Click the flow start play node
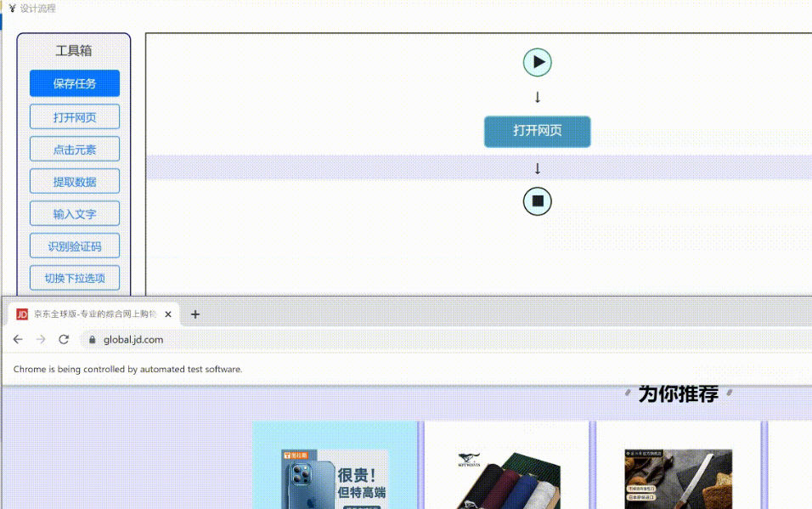 point(537,62)
